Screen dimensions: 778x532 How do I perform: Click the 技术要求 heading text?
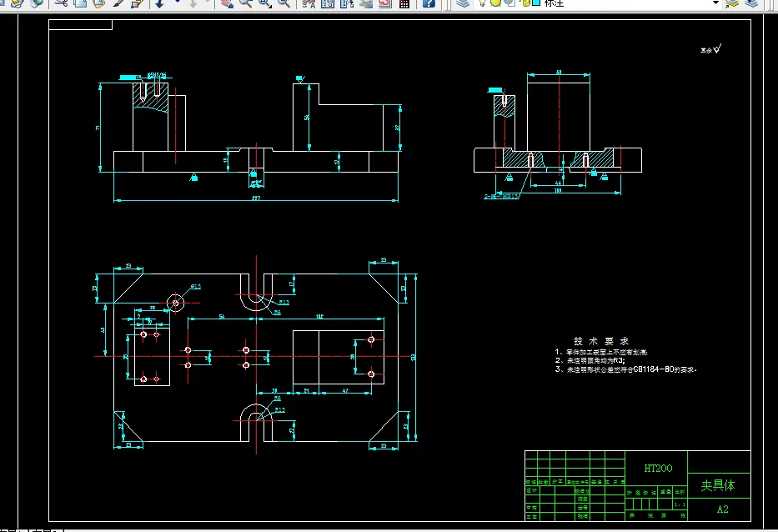click(x=601, y=341)
